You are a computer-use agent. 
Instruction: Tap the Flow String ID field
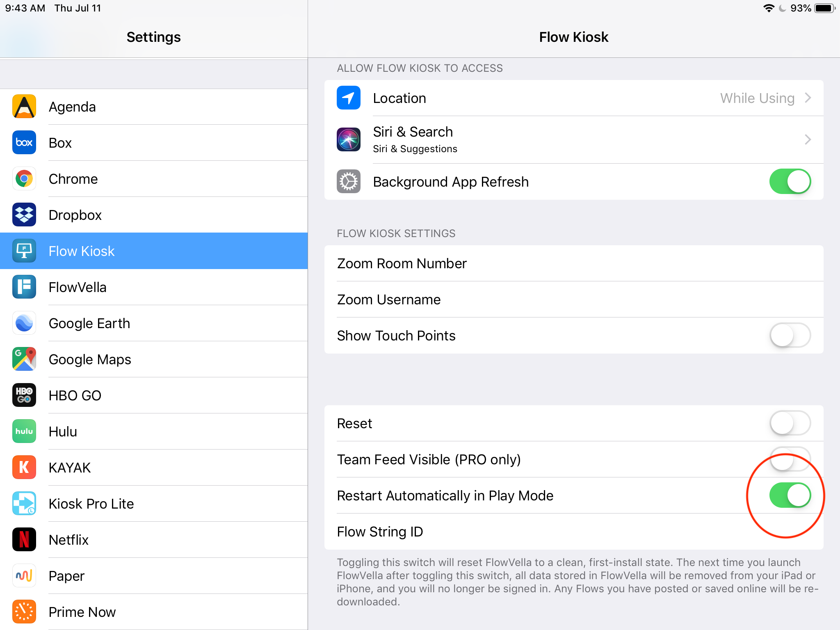pos(574,532)
